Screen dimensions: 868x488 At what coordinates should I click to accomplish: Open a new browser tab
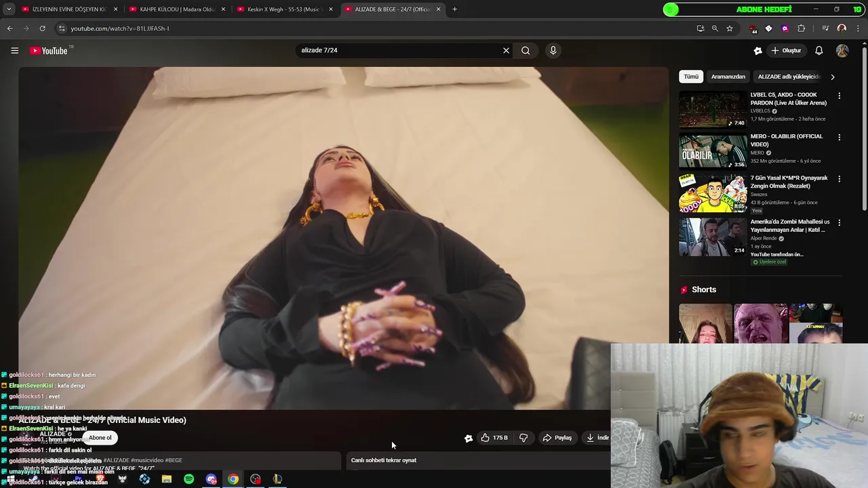(454, 9)
